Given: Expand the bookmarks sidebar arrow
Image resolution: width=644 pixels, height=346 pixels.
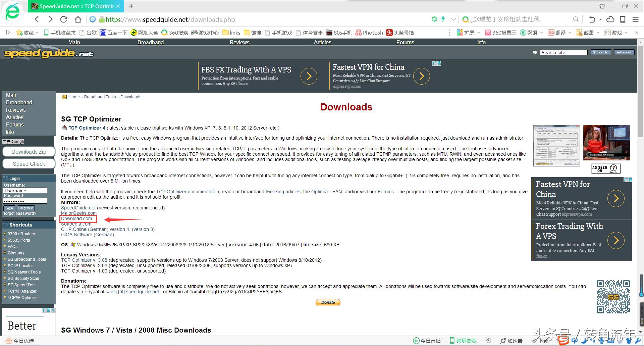Looking at the screenshot, I should tap(8, 33).
